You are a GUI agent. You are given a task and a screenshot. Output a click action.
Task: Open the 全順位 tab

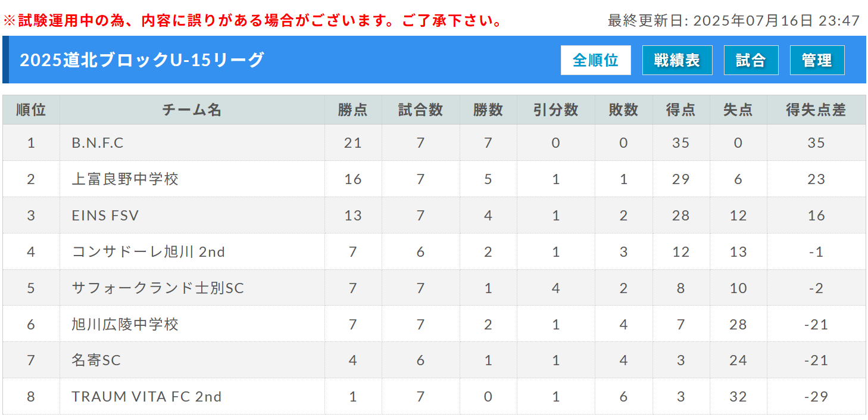595,60
